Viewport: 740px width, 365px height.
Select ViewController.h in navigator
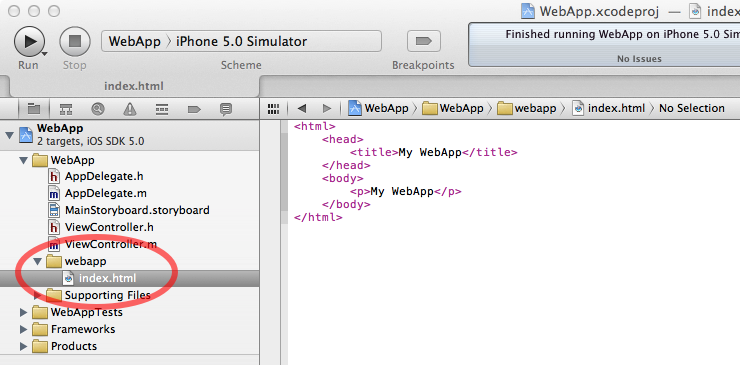tap(130, 227)
